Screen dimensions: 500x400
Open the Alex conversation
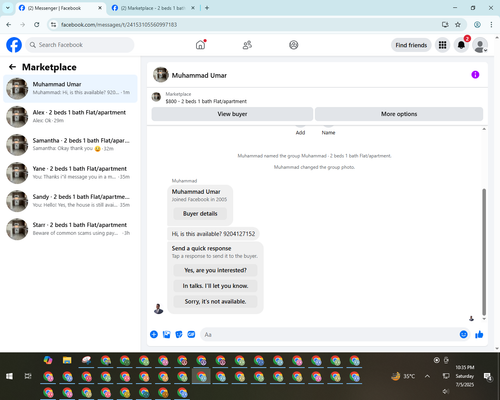(70, 117)
